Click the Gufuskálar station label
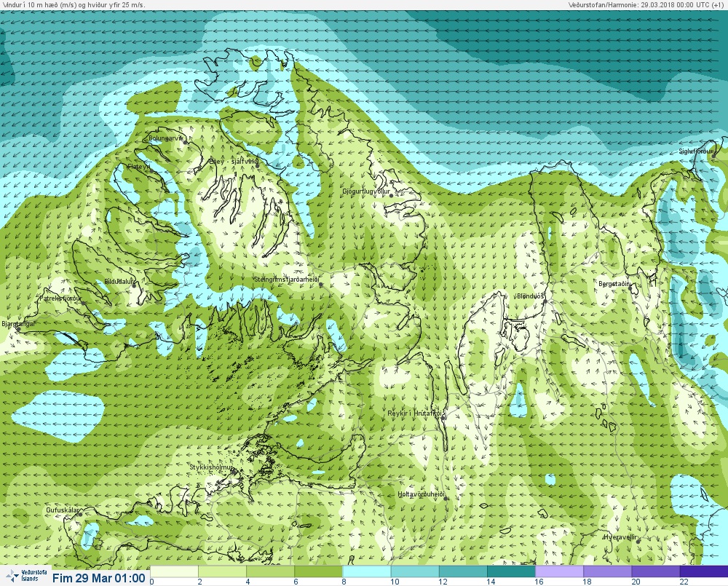This screenshot has height=586, width=728. (63, 510)
